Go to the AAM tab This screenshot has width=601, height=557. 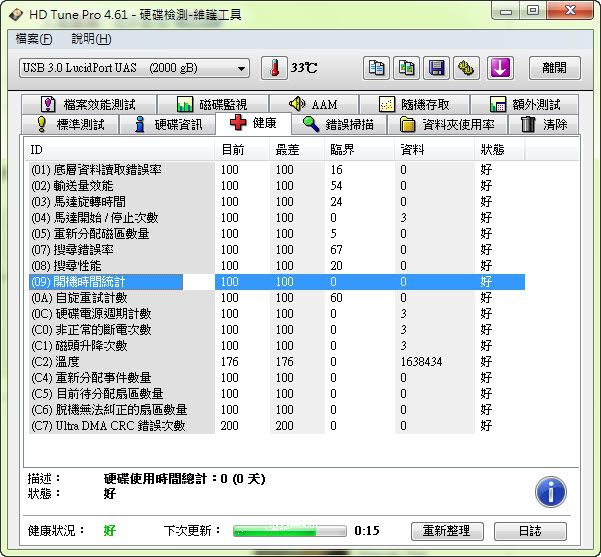pyautogui.click(x=313, y=105)
